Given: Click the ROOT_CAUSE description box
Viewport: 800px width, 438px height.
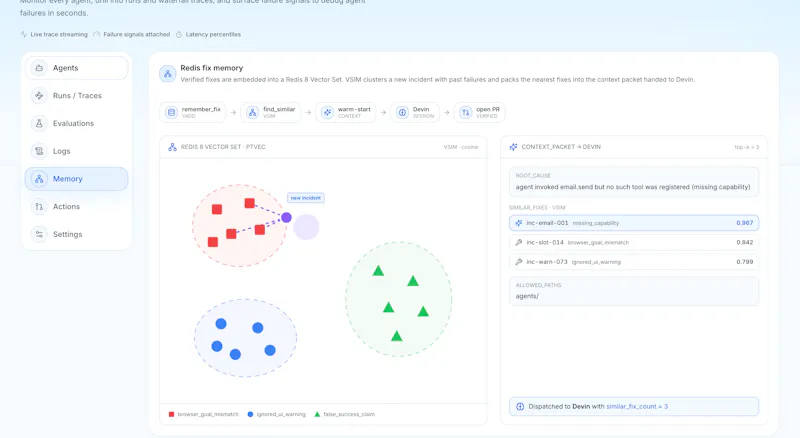Looking at the screenshot, I should [x=634, y=182].
